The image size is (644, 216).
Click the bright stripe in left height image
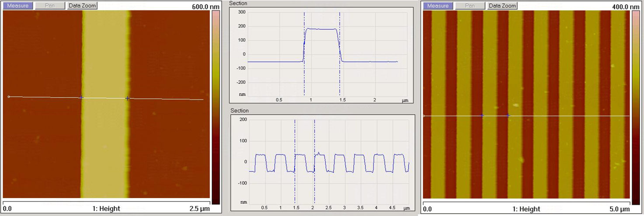(x=105, y=105)
